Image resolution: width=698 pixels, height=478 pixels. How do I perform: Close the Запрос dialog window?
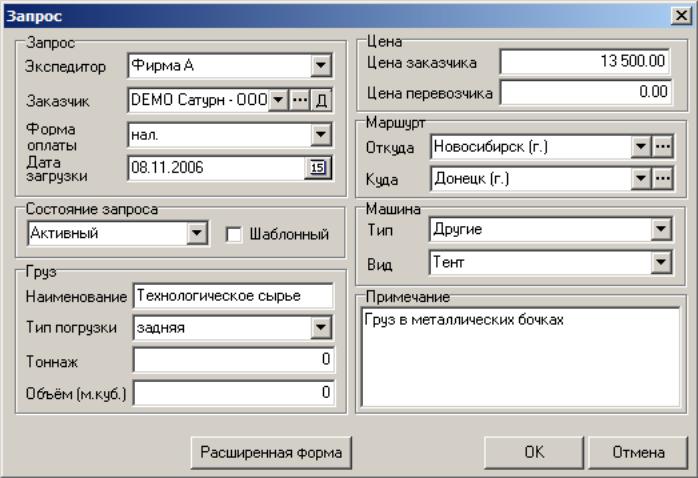[x=681, y=16]
